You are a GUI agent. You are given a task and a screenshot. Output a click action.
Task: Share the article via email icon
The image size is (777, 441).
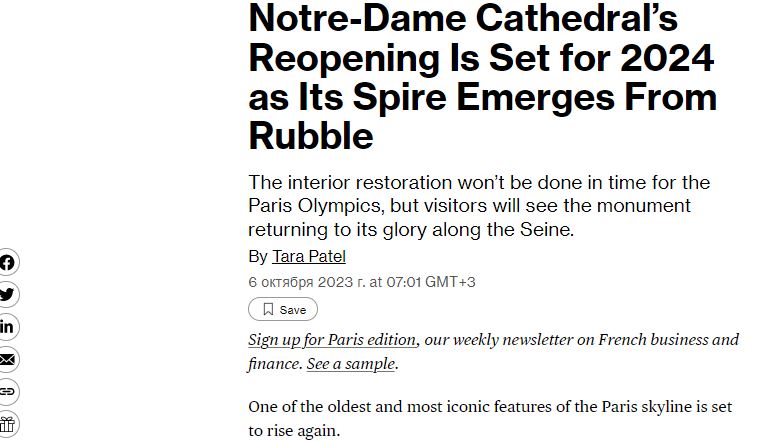[x=8, y=359]
